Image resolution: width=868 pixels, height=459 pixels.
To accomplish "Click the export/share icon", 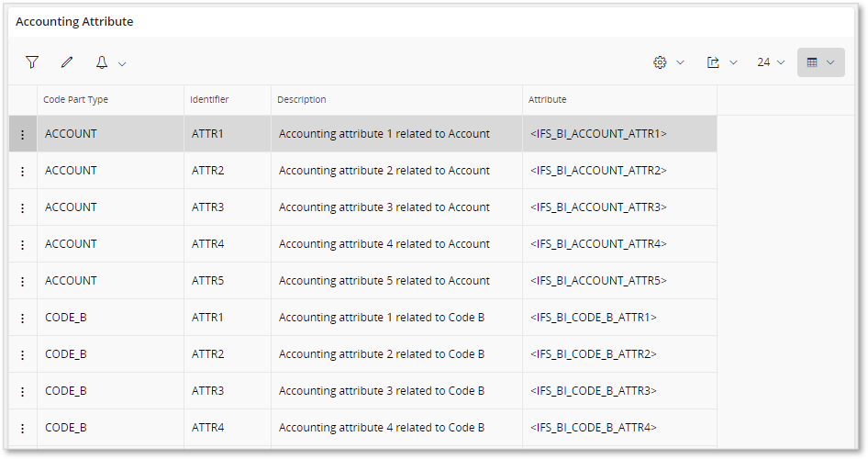I will click(x=713, y=62).
